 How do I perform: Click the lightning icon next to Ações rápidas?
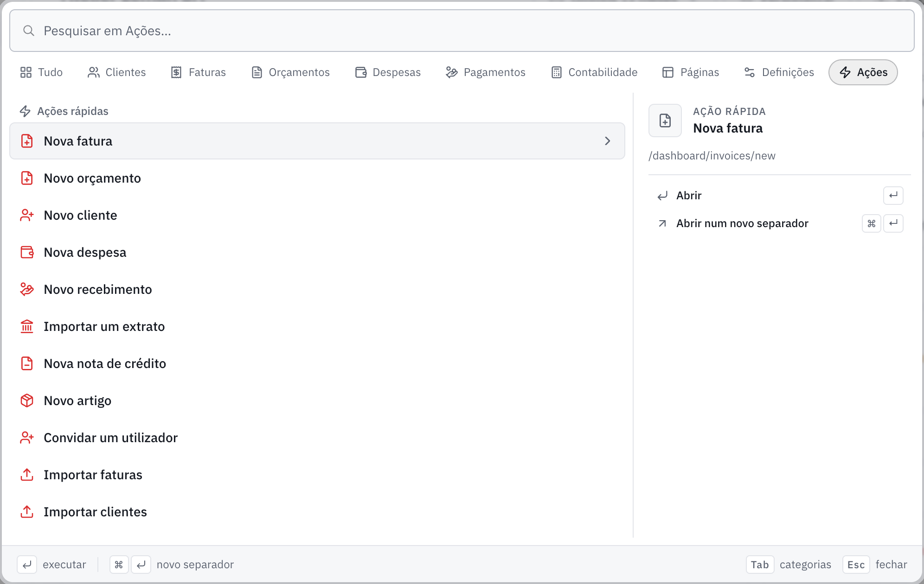pos(25,111)
